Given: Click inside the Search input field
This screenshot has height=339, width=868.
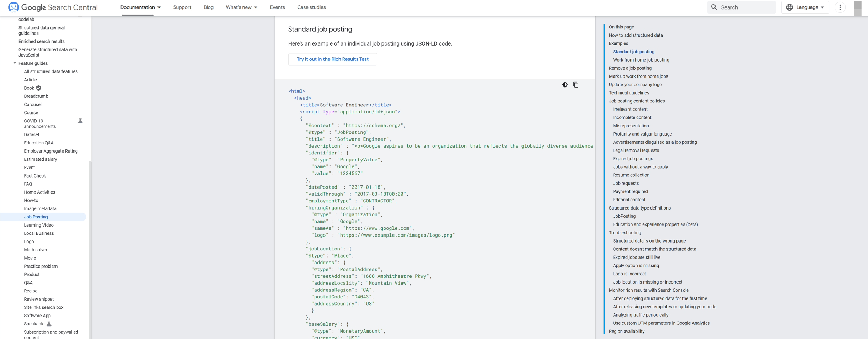Looking at the screenshot, I should pos(743,7).
